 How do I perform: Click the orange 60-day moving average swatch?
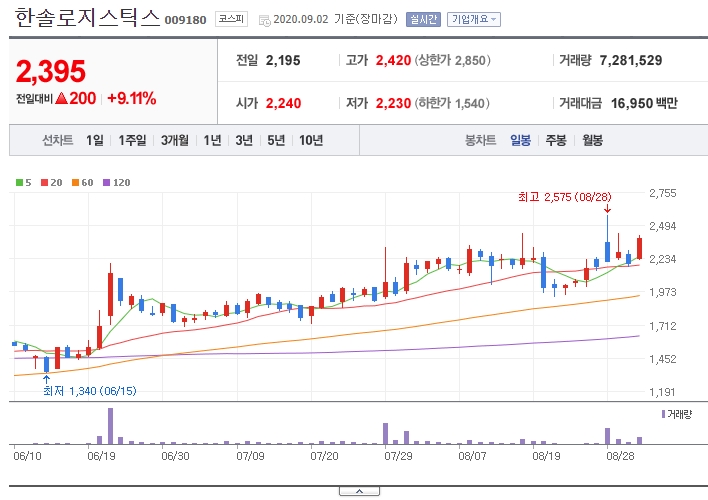75,182
